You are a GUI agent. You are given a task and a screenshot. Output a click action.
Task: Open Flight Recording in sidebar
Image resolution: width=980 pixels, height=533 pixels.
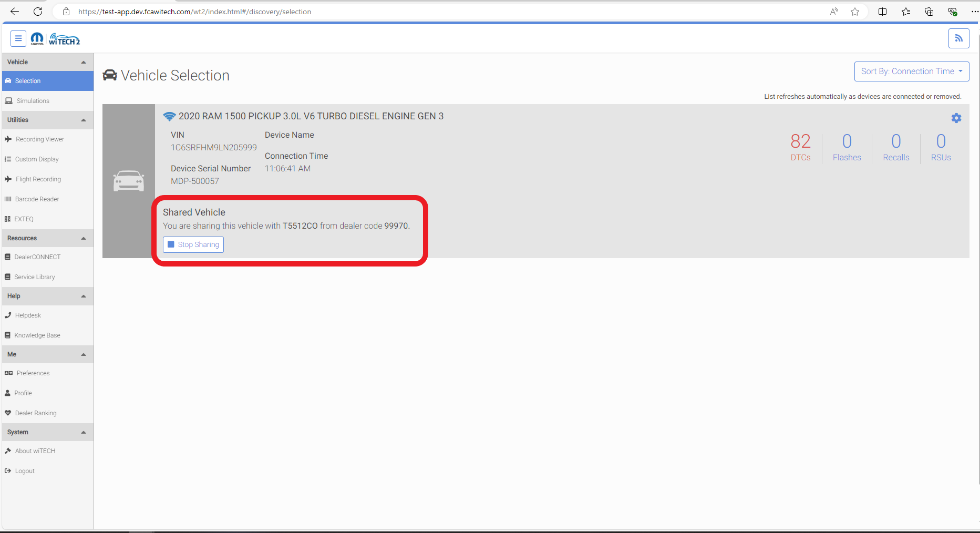click(x=48, y=179)
